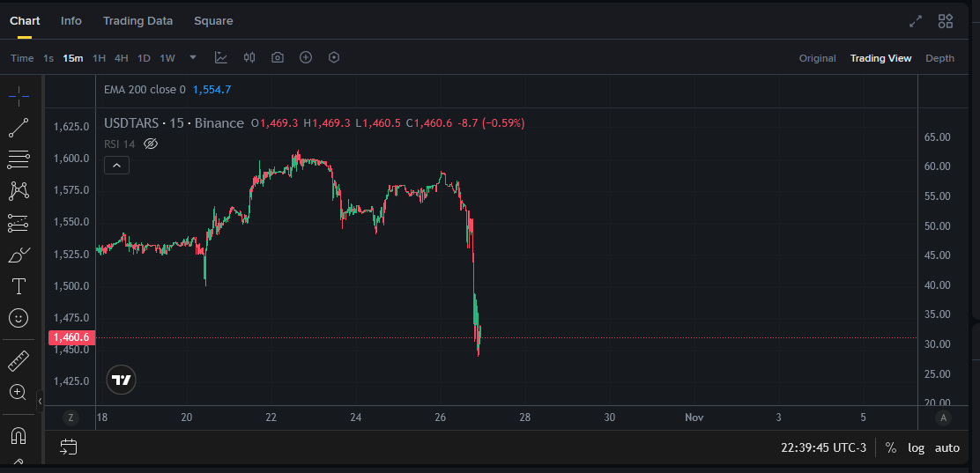980x473 pixels.
Task: Click the A auto-scale button on time axis
Action: (x=943, y=418)
